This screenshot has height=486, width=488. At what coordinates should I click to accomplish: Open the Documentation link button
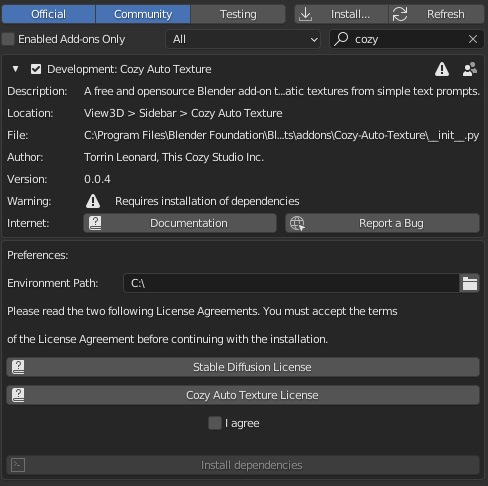pyautogui.click(x=180, y=223)
